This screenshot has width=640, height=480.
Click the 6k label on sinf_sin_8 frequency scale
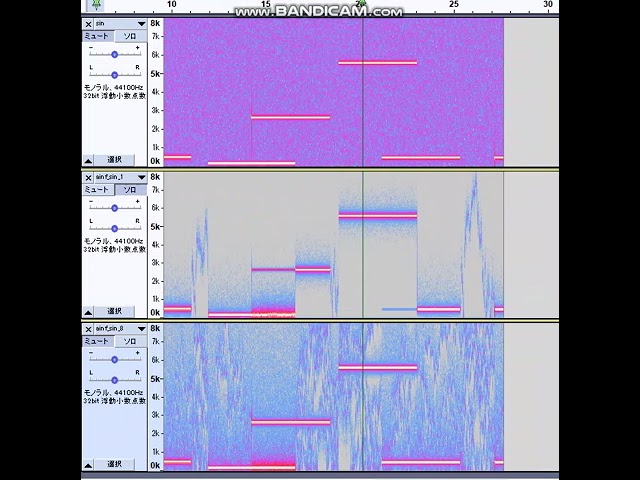(155, 360)
